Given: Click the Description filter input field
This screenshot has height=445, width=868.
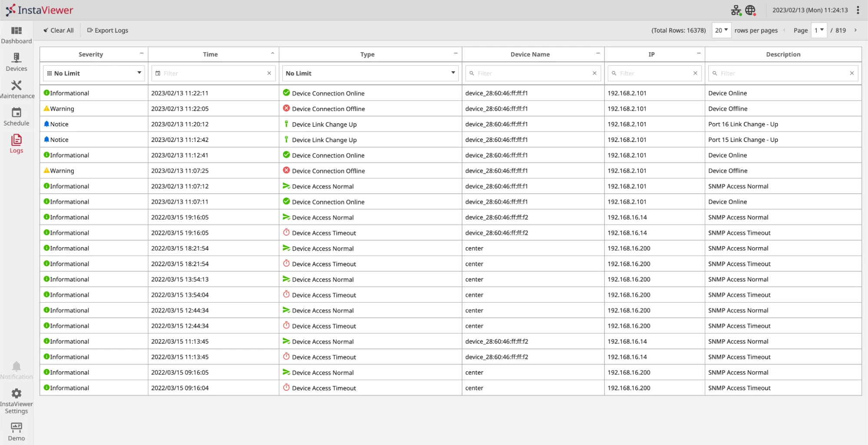Looking at the screenshot, I should pos(783,73).
